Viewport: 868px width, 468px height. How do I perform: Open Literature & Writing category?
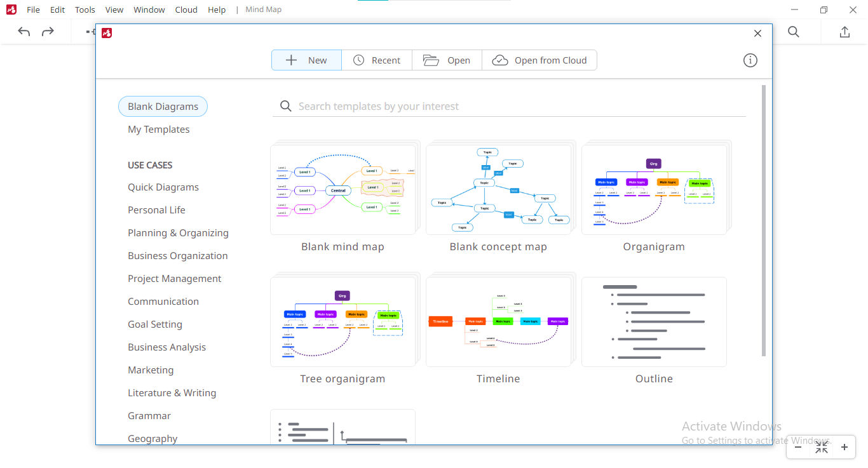tap(172, 393)
